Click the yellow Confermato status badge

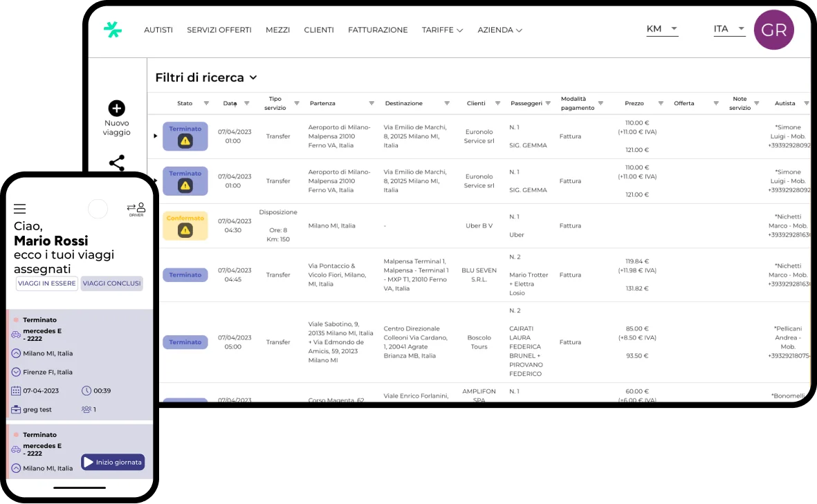[185, 225]
